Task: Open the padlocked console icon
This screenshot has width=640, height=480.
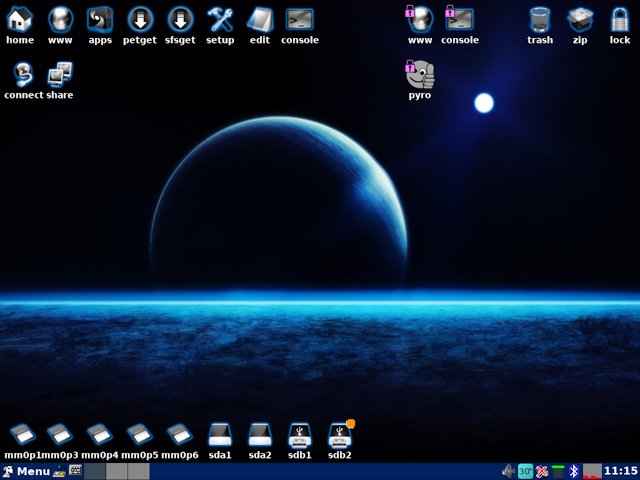Action: click(x=460, y=19)
